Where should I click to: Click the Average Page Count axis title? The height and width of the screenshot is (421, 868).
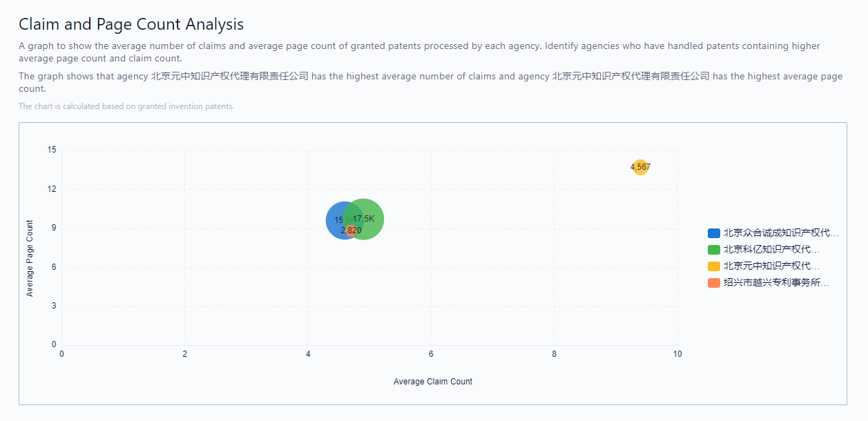click(30, 258)
